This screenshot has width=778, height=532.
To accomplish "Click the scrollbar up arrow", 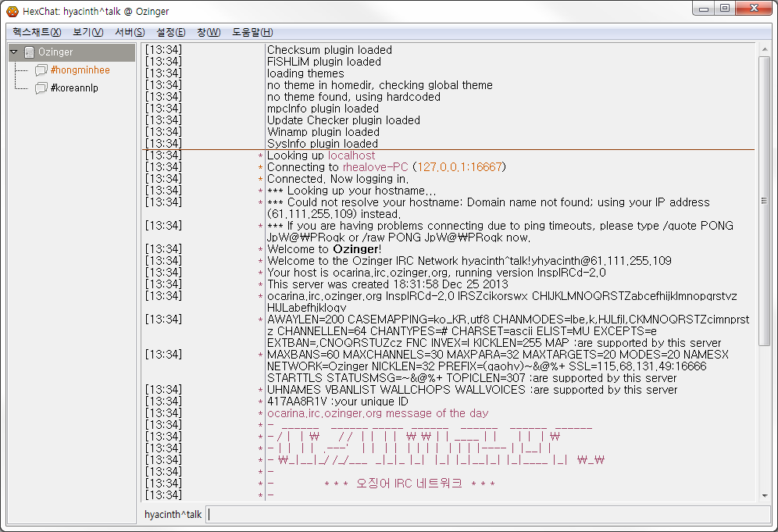I will tap(764, 50).
